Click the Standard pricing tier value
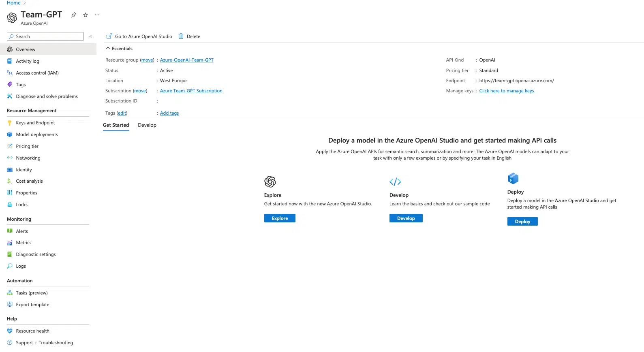 click(489, 70)
